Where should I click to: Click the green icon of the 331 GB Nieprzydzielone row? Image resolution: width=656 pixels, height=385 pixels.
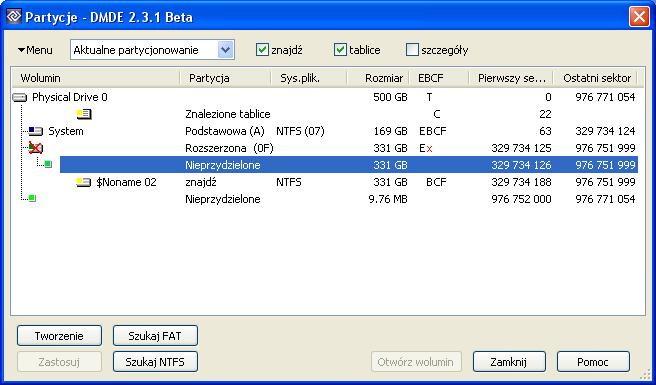coord(48,164)
